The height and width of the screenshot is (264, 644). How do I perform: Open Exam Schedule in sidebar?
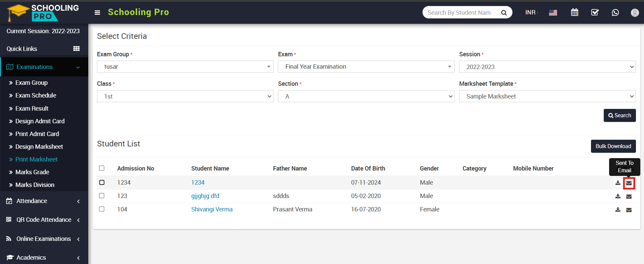point(36,95)
